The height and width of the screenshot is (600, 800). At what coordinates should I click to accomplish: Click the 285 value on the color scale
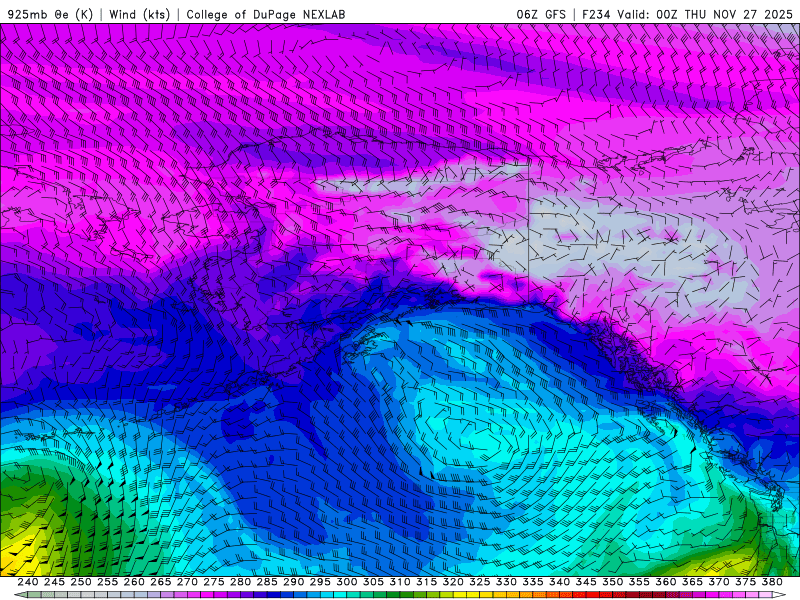pyautogui.click(x=267, y=582)
